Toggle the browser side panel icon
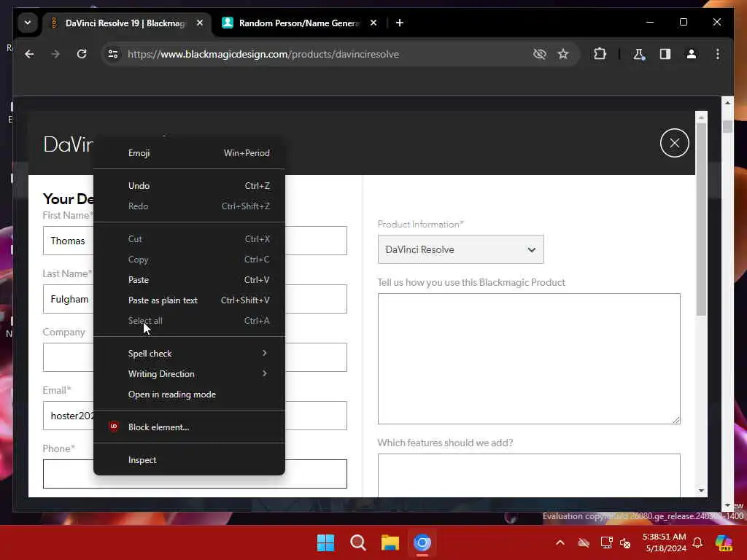Viewport: 747px width, 560px height. (x=665, y=54)
